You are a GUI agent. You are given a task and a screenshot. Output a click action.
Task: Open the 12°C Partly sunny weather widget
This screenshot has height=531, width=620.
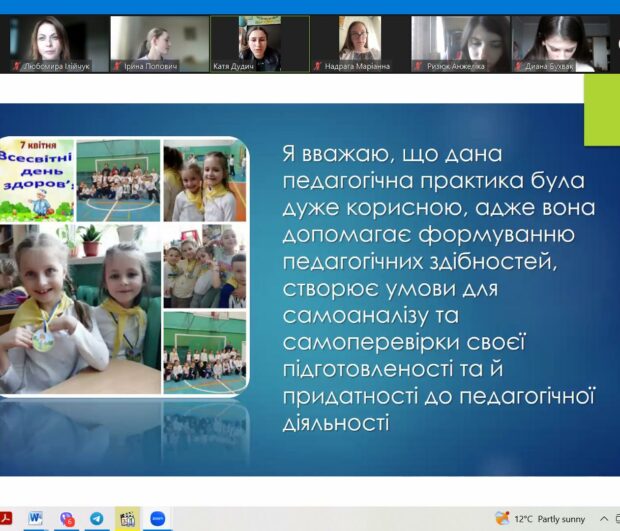(540, 518)
